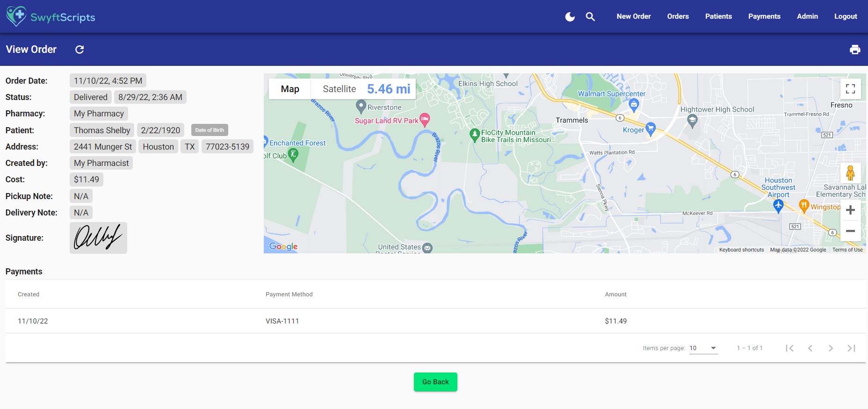Log out using Logout link
This screenshot has width=868, height=409.
(x=846, y=16)
